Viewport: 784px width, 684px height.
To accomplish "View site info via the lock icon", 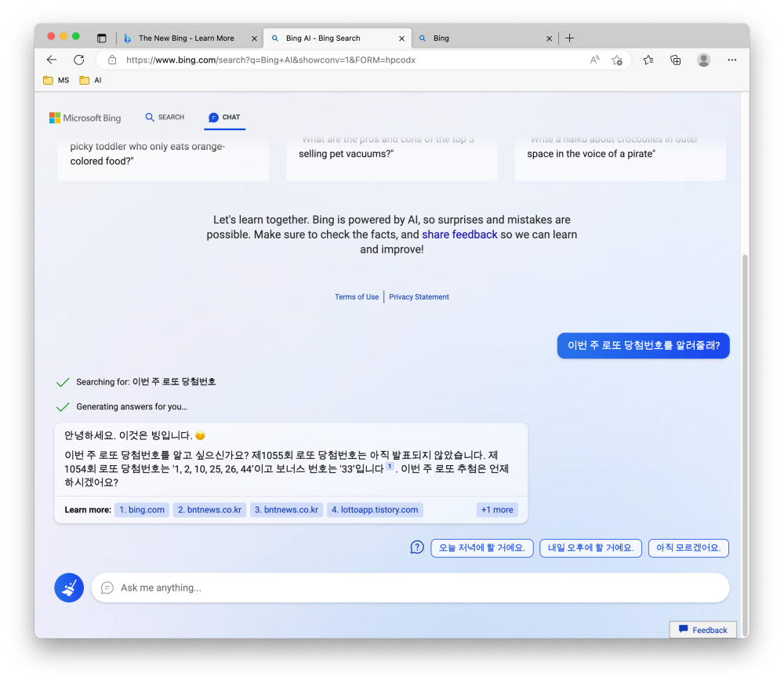I will (112, 60).
